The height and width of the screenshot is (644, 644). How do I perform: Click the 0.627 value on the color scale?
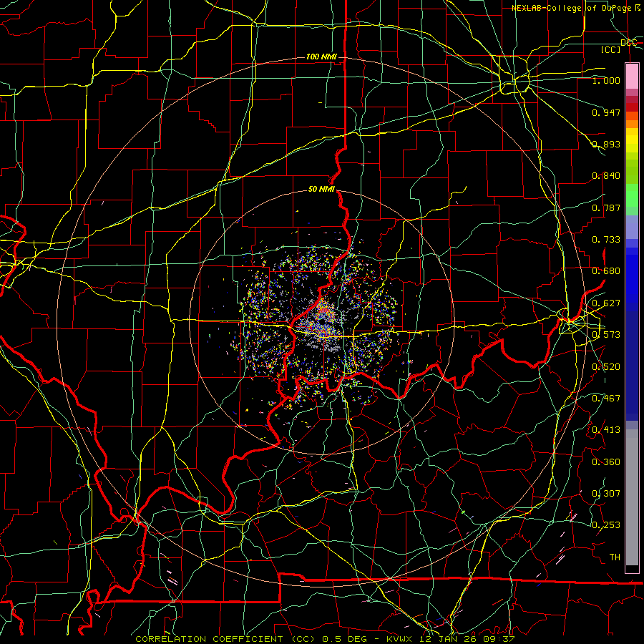[606, 303]
